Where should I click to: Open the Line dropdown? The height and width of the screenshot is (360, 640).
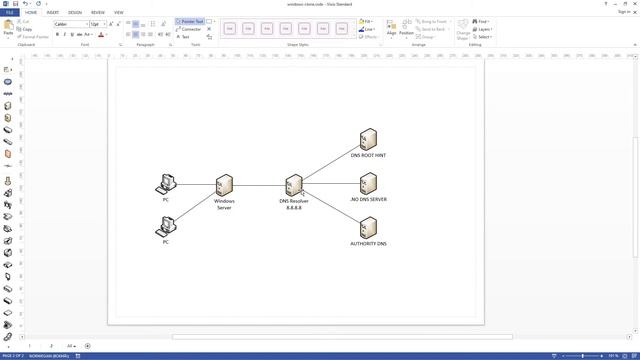tap(367, 29)
